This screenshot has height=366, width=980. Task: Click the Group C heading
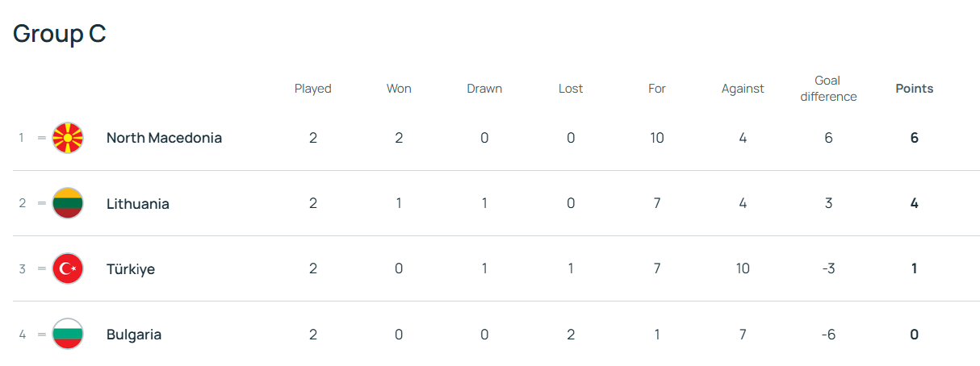click(x=60, y=34)
